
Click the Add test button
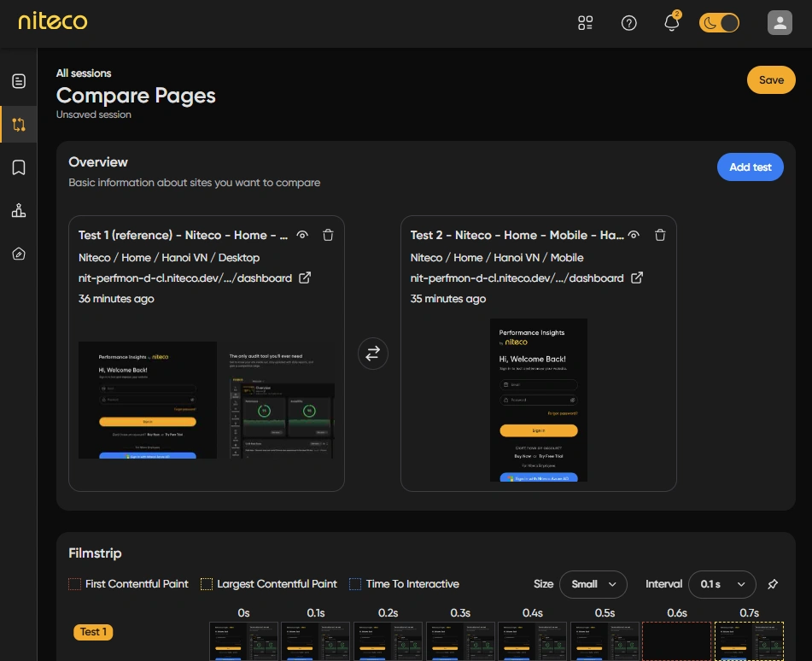(750, 167)
